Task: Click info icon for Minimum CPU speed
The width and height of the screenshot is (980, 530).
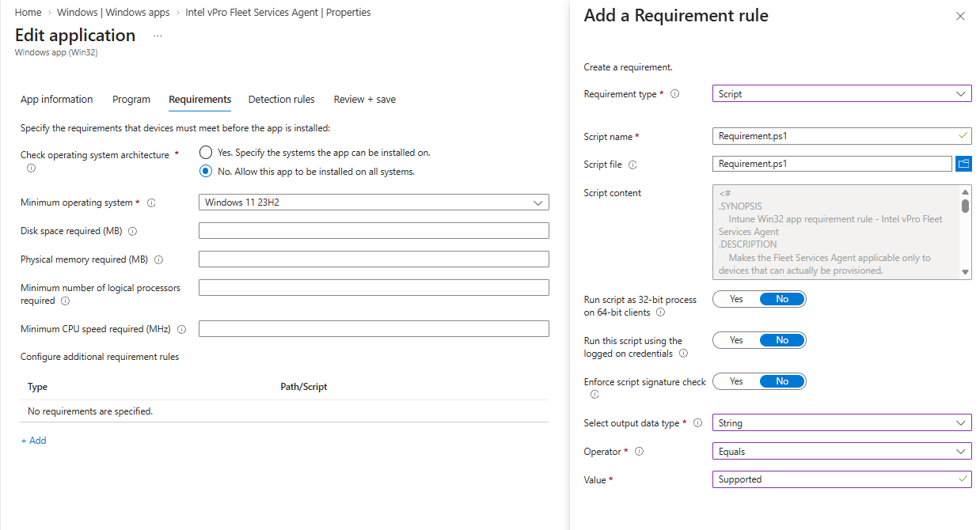Action: [181, 329]
